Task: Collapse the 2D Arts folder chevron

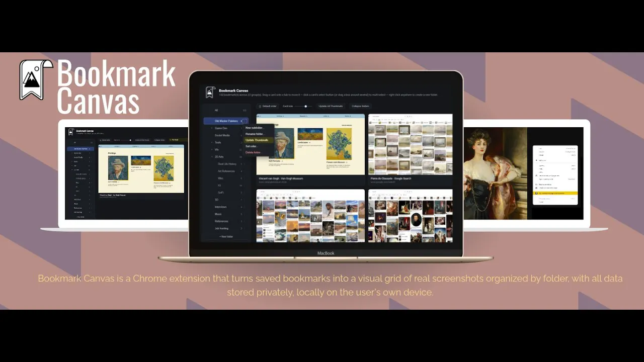Action: pyautogui.click(x=212, y=157)
